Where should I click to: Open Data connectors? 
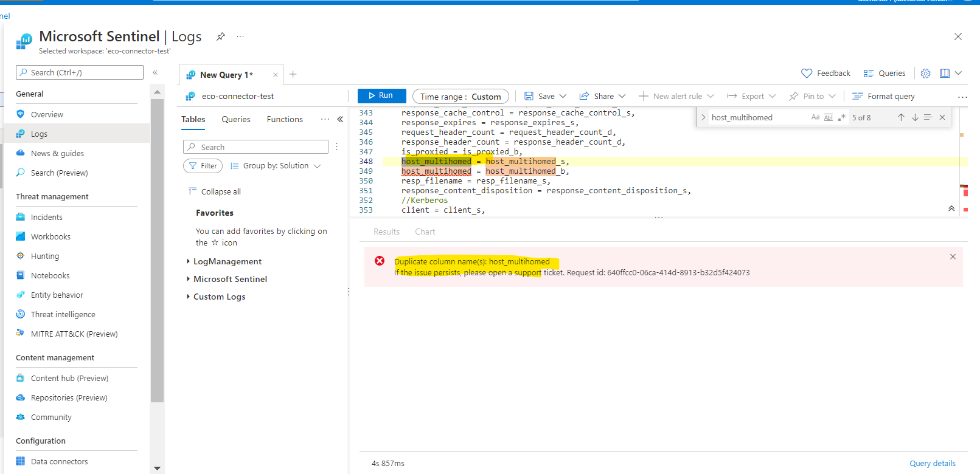[x=59, y=461]
